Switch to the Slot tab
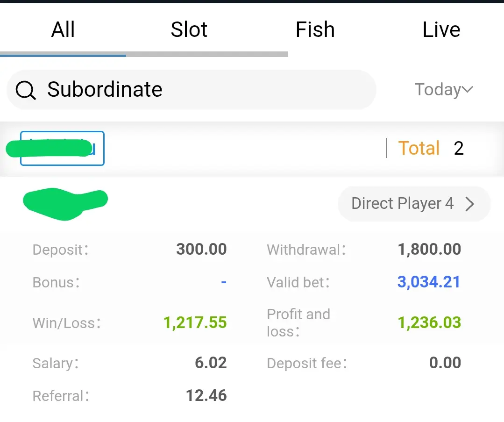Image resolution: width=504 pixels, height=422 pixels. coord(189,29)
